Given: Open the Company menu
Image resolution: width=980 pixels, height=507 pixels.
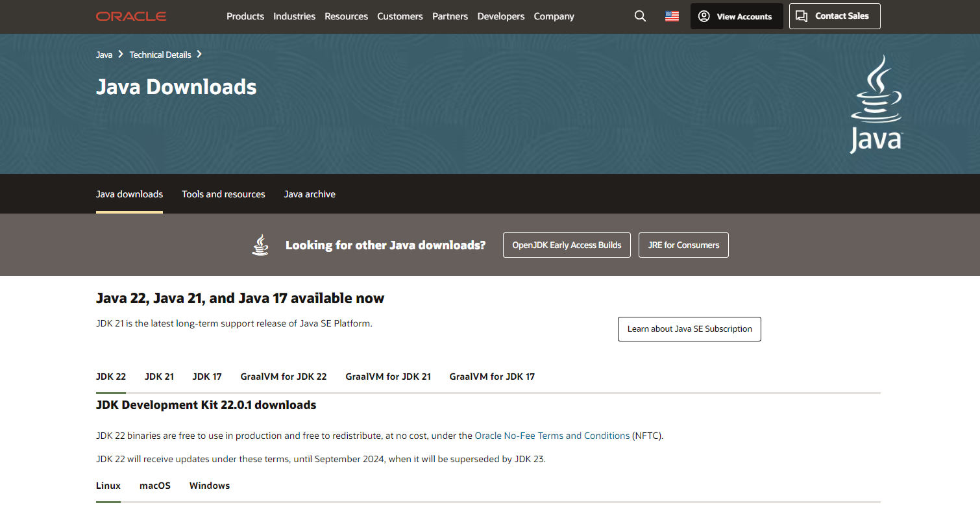Looking at the screenshot, I should click(554, 16).
